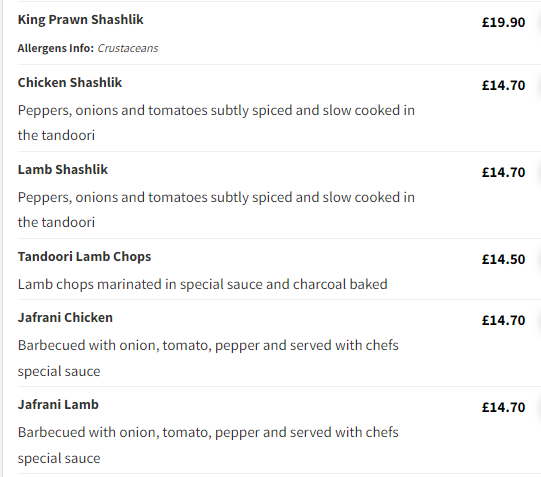Click the Crustaceans allergen text

[x=128, y=48]
